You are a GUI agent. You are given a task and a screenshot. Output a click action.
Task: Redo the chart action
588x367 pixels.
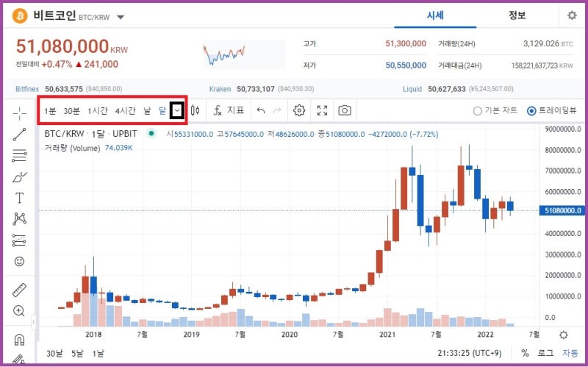coord(277,110)
